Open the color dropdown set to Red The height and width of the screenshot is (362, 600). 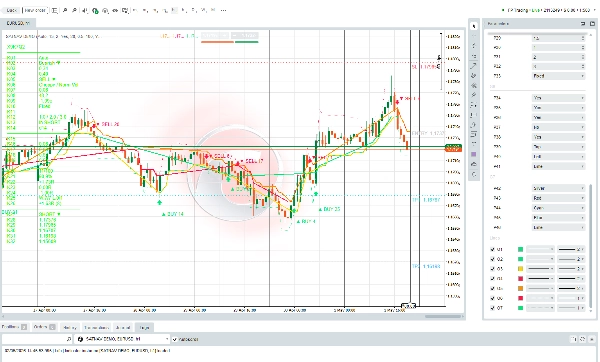559,198
